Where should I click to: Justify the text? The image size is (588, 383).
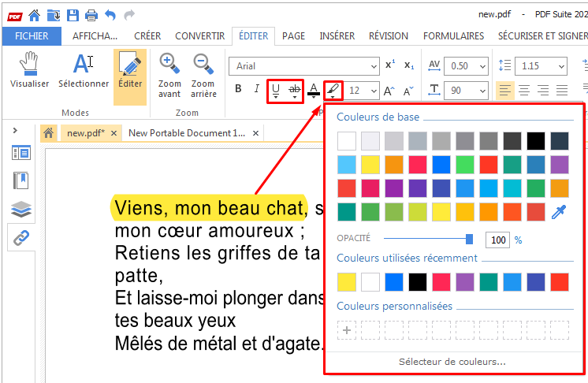tap(562, 91)
